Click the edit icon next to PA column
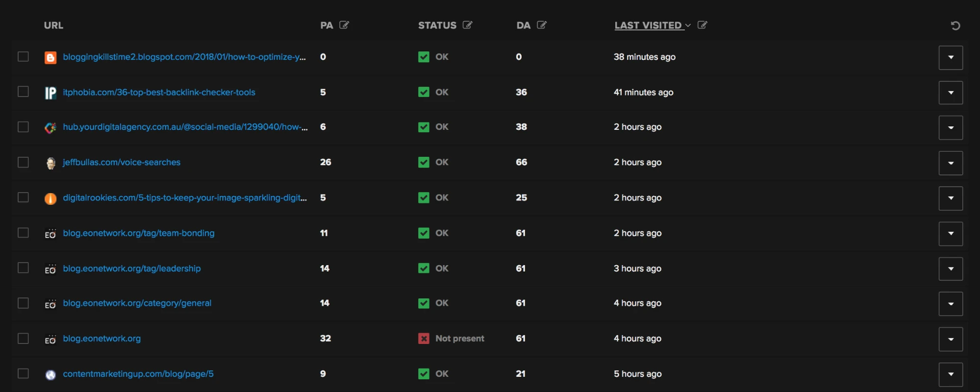 pyautogui.click(x=344, y=25)
